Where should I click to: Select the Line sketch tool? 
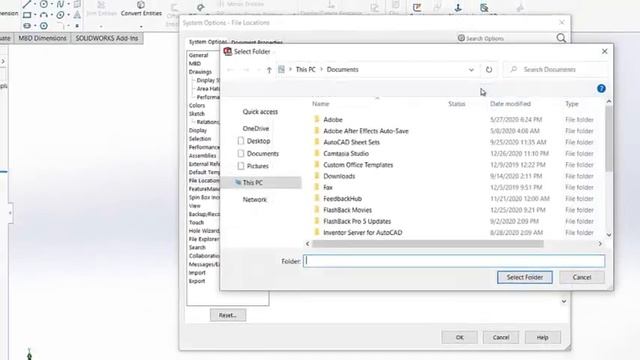tap(27, 4)
